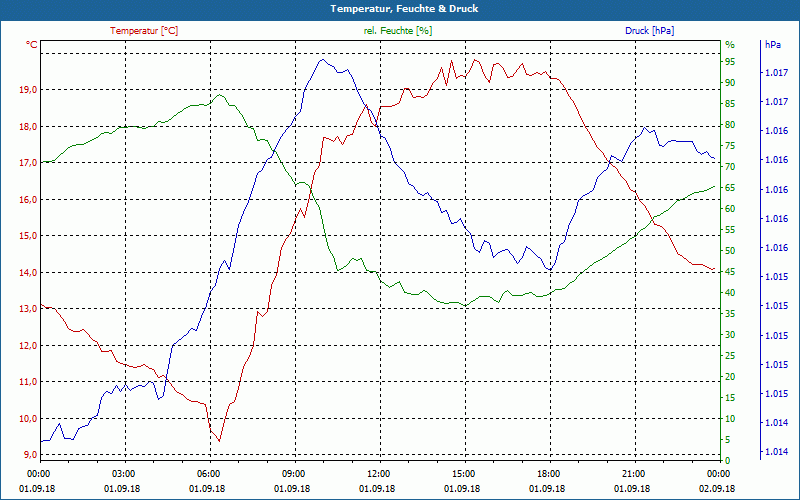Click the 00:00 label above 02.09.18
Viewport: 800px width, 500px height.
(719, 473)
